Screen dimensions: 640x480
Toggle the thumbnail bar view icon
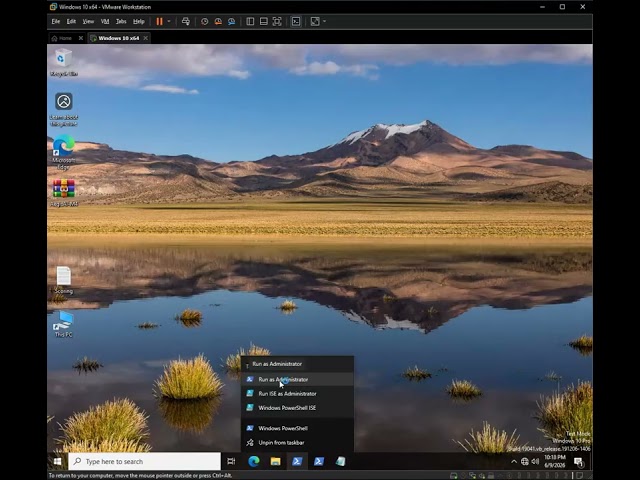pyautogui.click(x=264, y=22)
